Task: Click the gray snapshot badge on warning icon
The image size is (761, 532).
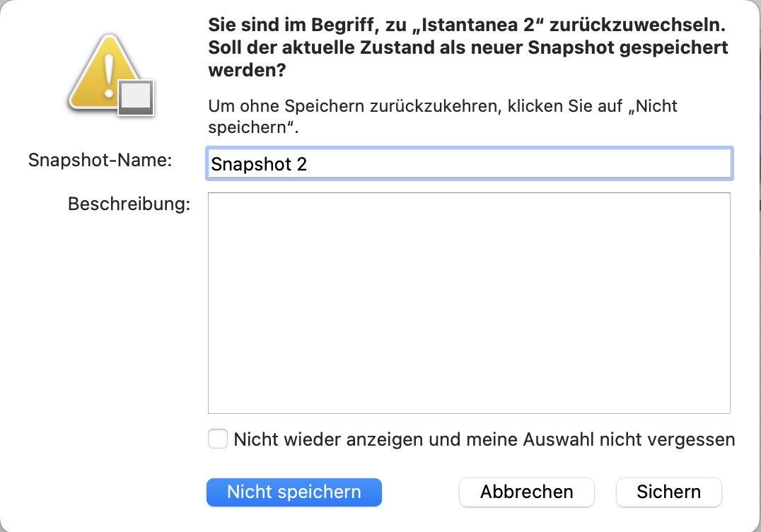Action: click(x=136, y=98)
